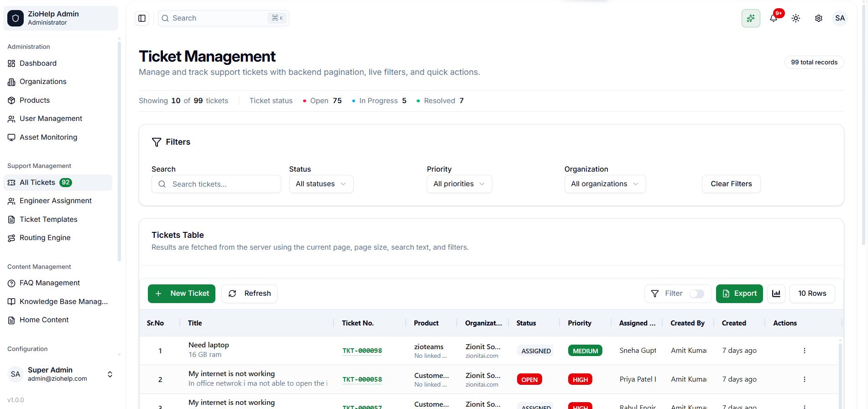Click the Asset Monitoring monitor icon

pyautogui.click(x=11, y=137)
